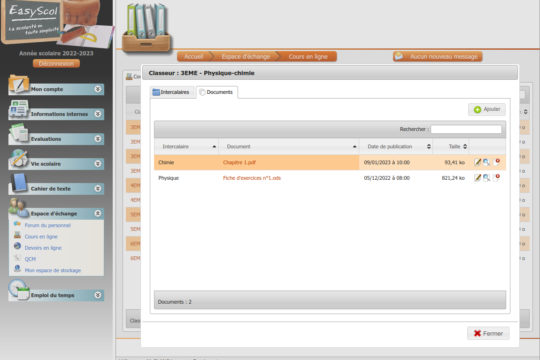Expand the Informations internes section
Viewport: 540px width, 360px height.
pyautogui.click(x=98, y=114)
